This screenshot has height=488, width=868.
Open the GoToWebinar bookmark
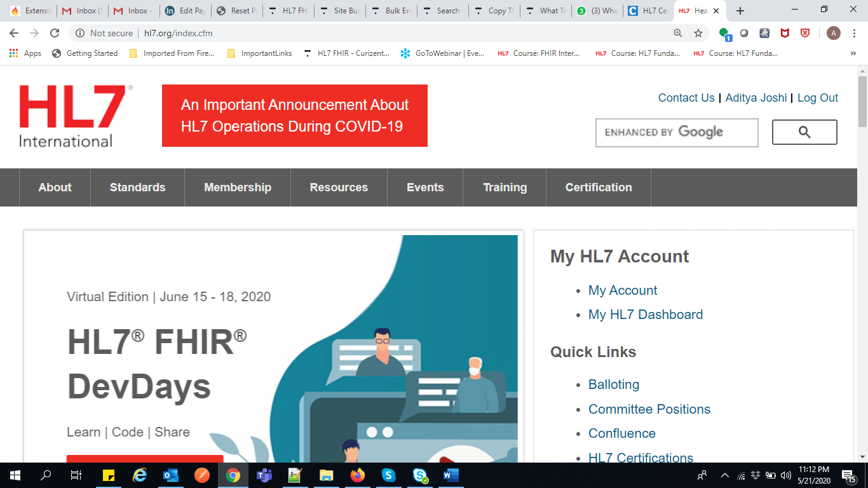(x=443, y=53)
